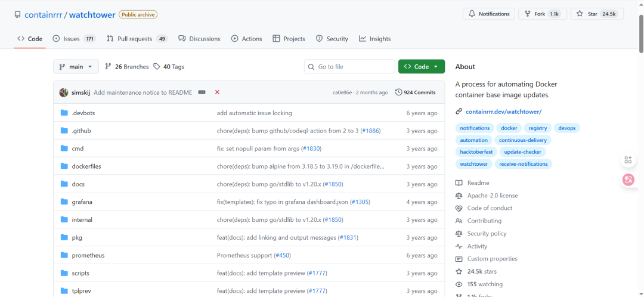Switch to the Code tab
The width and height of the screenshot is (644, 297).
click(x=30, y=39)
